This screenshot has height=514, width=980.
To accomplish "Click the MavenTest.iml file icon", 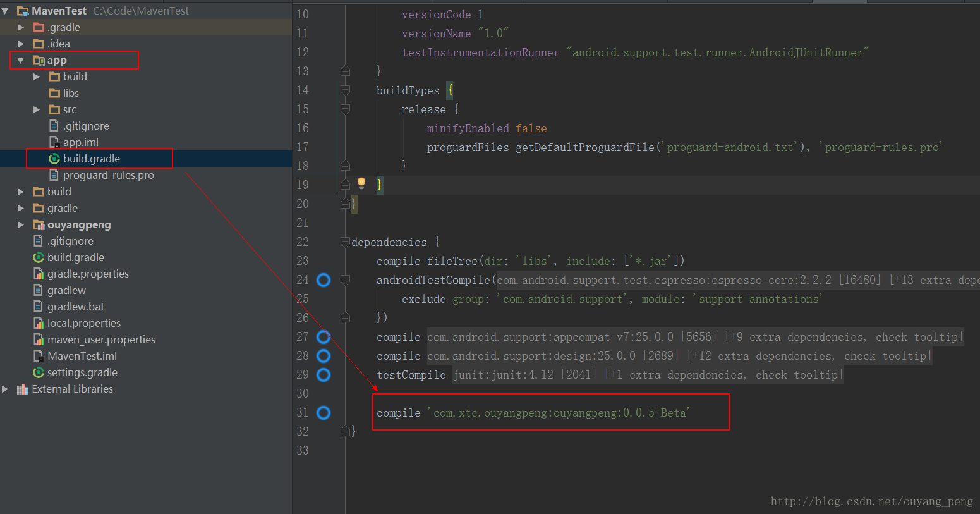I will coord(39,356).
